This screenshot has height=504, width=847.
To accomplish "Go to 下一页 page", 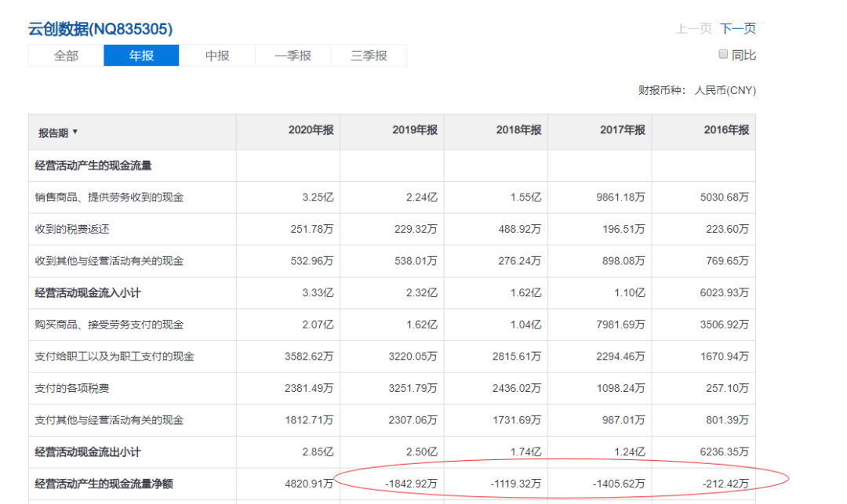I will 738,28.
